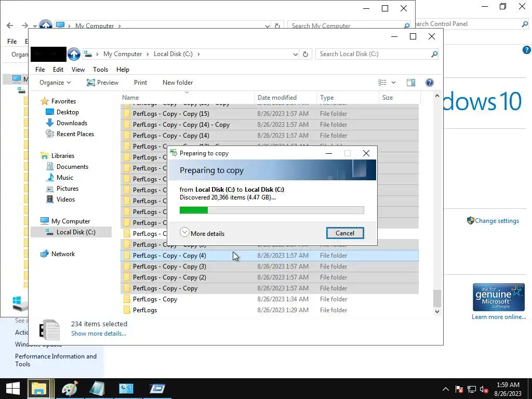The image size is (532, 399).
Task: Click the copy progress bar
Action: [x=272, y=210]
